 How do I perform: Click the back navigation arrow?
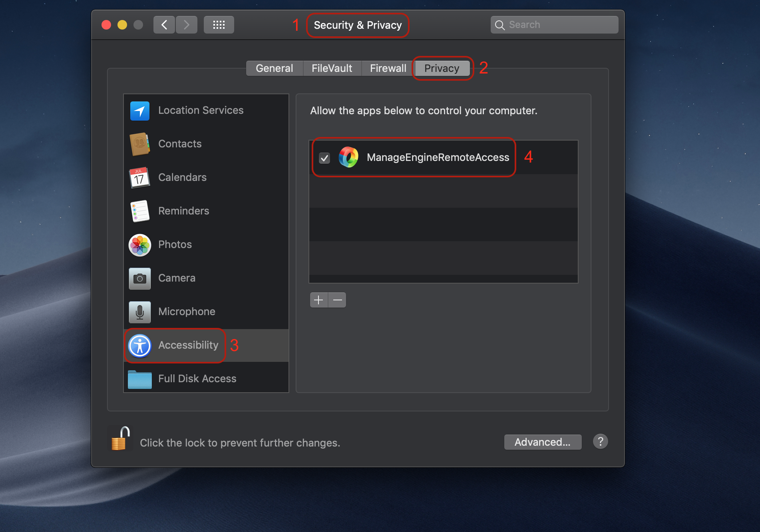(164, 24)
